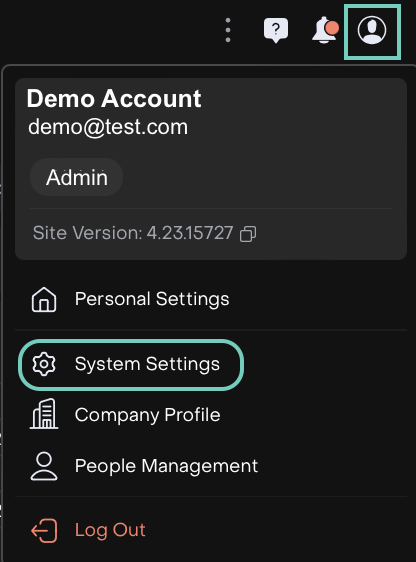
Task: Choose the Log Out text link
Action: point(110,530)
